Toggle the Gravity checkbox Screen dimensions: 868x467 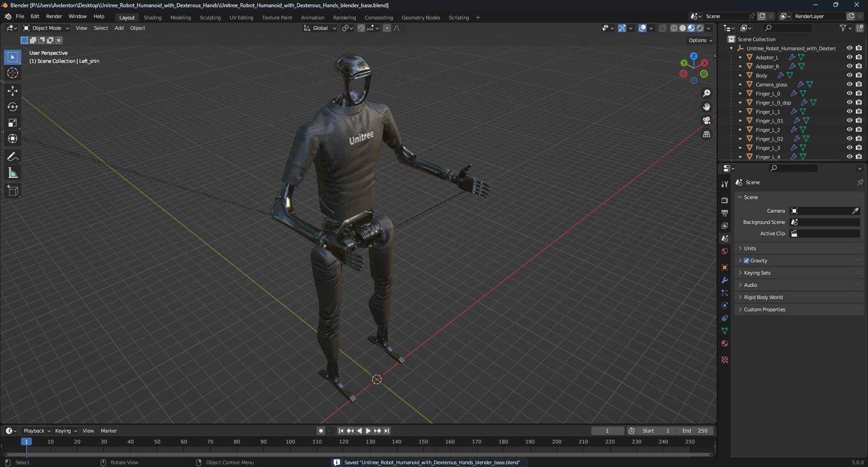tap(746, 261)
